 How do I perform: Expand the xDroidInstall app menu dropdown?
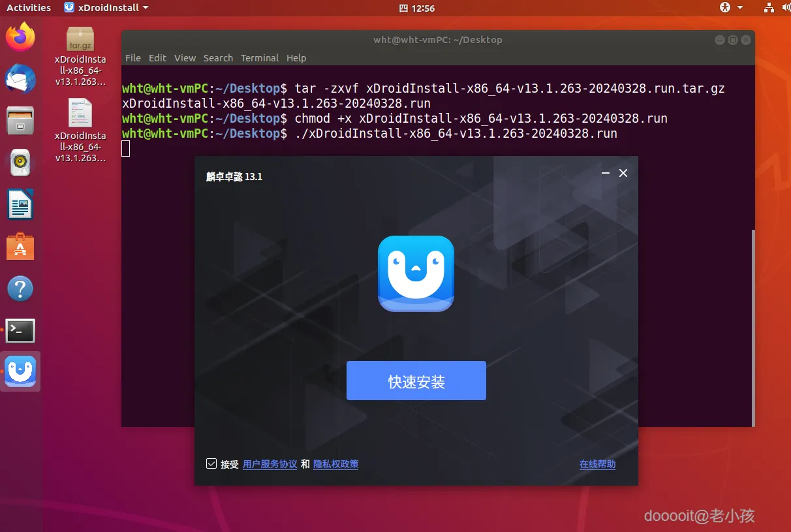click(x=106, y=8)
